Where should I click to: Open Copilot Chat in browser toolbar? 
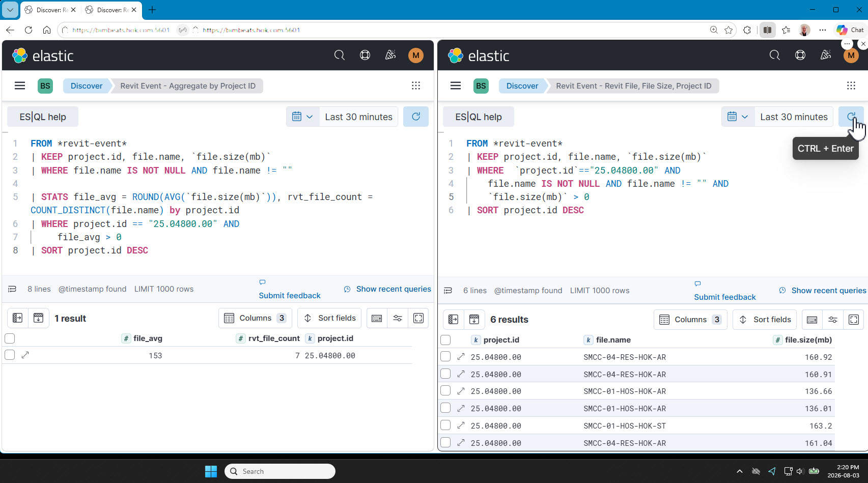pyautogui.click(x=850, y=30)
